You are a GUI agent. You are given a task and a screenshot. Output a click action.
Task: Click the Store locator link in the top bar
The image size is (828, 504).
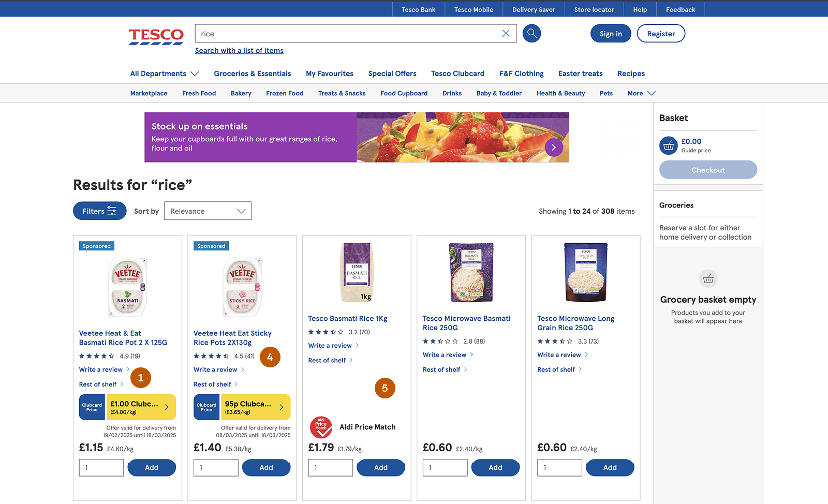click(594, 9)
